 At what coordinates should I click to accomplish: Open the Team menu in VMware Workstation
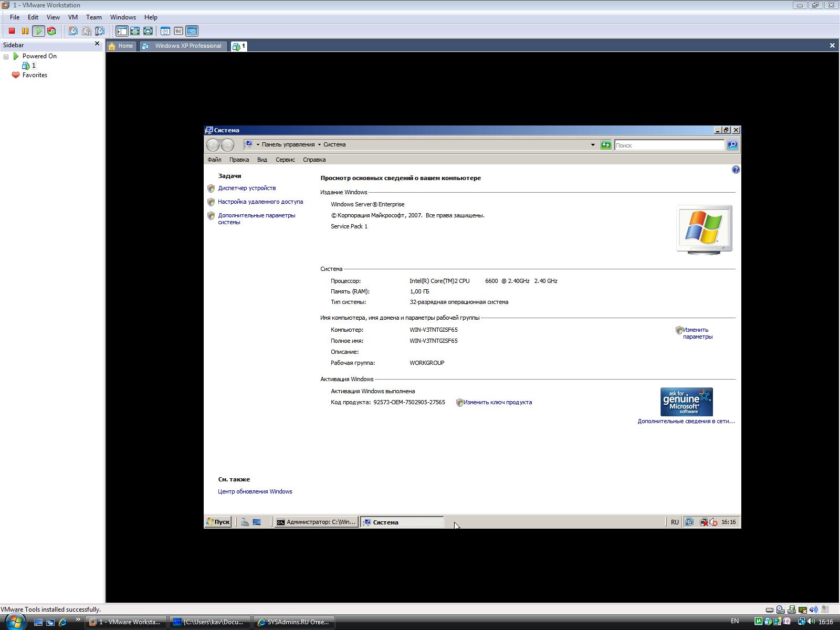click(94, 17)
